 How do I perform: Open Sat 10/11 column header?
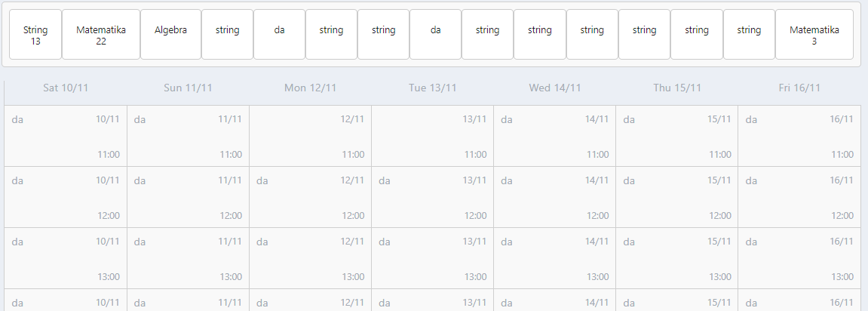pos(66,88)
